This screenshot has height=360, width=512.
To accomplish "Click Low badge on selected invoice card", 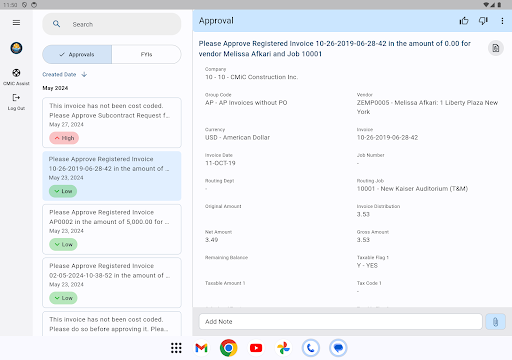I will [x=63, y=191].
